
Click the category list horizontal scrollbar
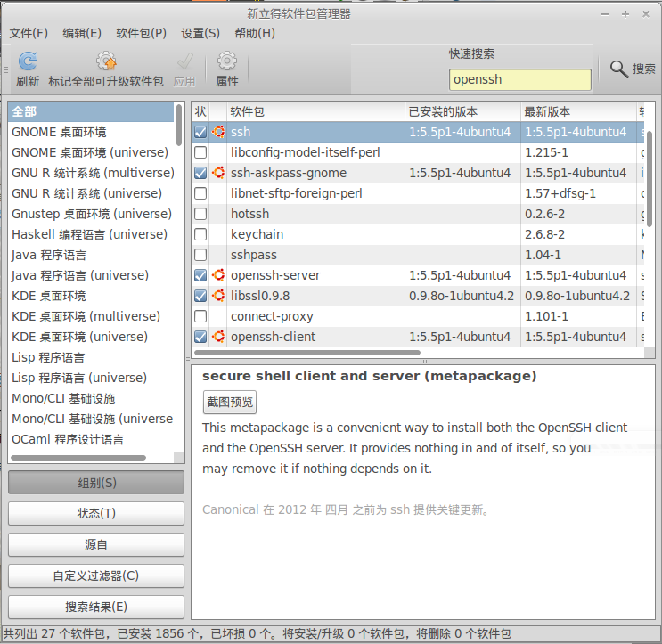(x=78, y=458)
